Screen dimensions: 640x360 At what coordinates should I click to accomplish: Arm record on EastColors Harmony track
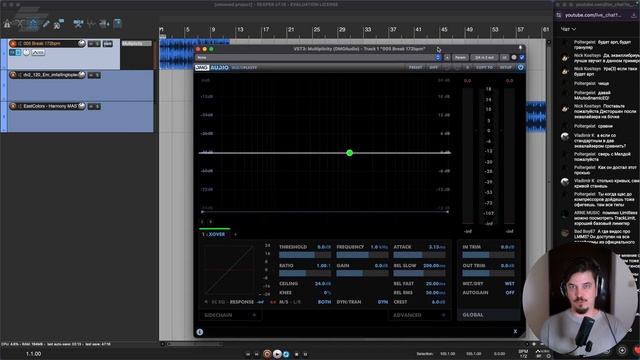pyautogui.click(x=13, y=106)
